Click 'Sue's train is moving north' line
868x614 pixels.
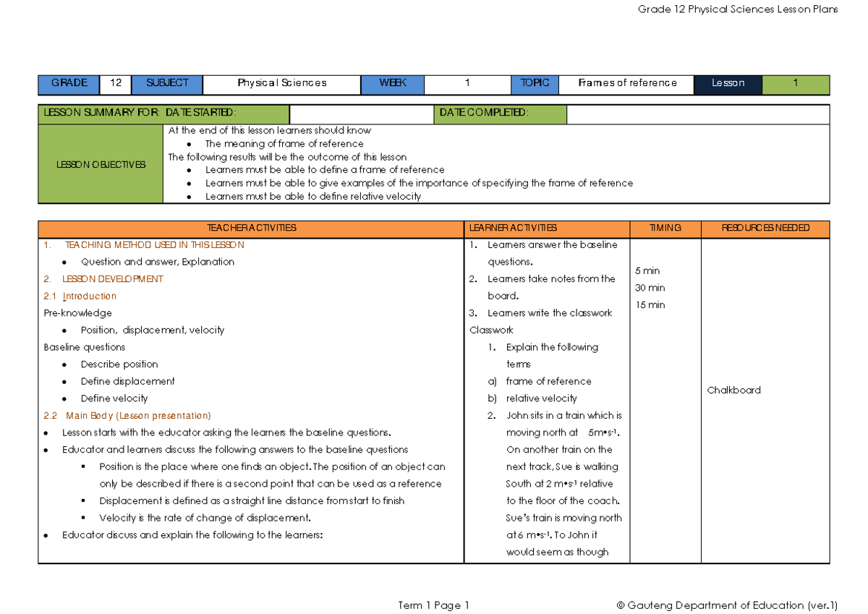(564, 518)
